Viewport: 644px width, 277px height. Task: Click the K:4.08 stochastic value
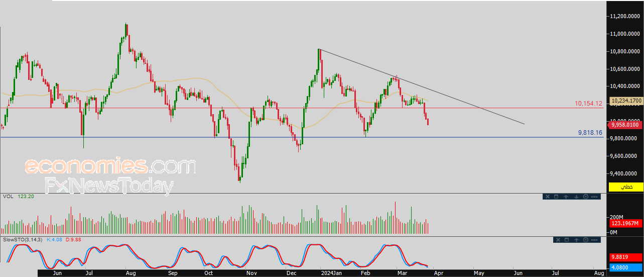click(x=54, y=239)
